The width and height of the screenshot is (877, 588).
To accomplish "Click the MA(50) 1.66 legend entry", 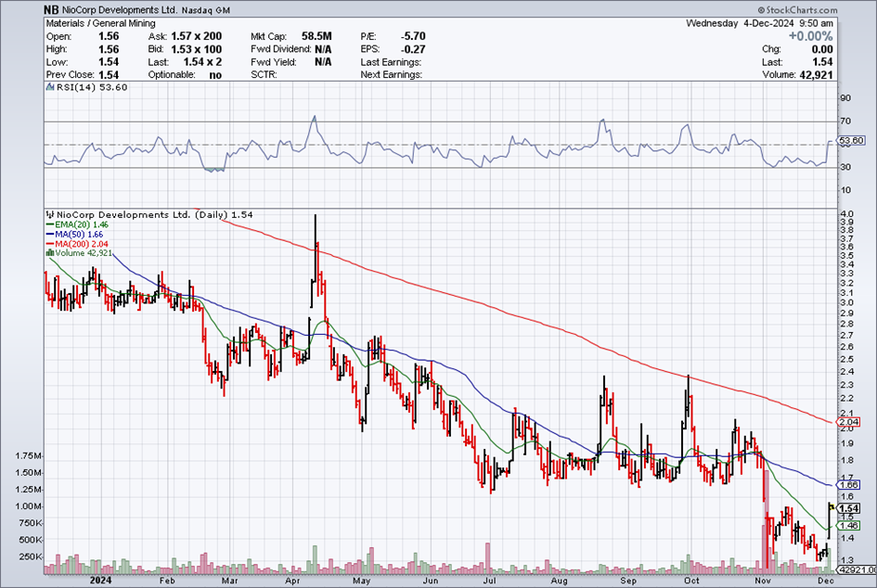I will (79, 235).
